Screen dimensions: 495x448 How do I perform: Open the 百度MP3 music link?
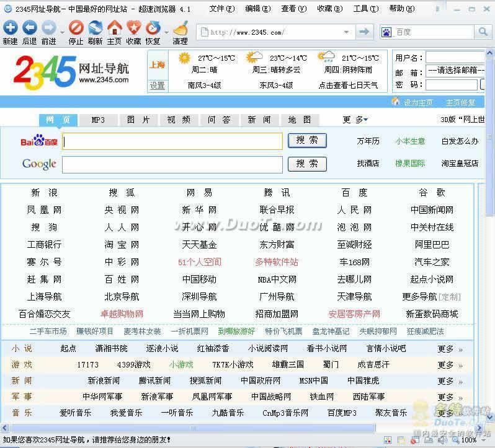(x=342, y=413)
